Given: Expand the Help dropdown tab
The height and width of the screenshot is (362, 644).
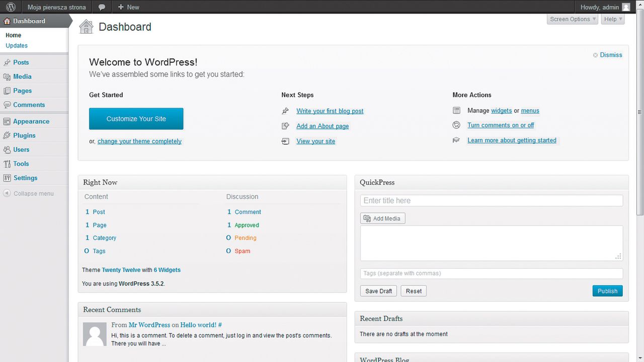Looking at the screenshot, I should click(x=613, y=19).
